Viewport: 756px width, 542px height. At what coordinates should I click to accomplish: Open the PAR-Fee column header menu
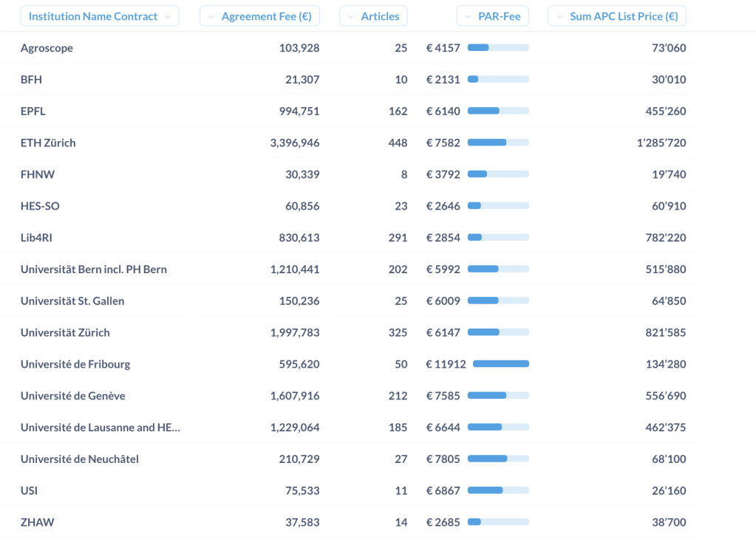[x=492, y=16]
